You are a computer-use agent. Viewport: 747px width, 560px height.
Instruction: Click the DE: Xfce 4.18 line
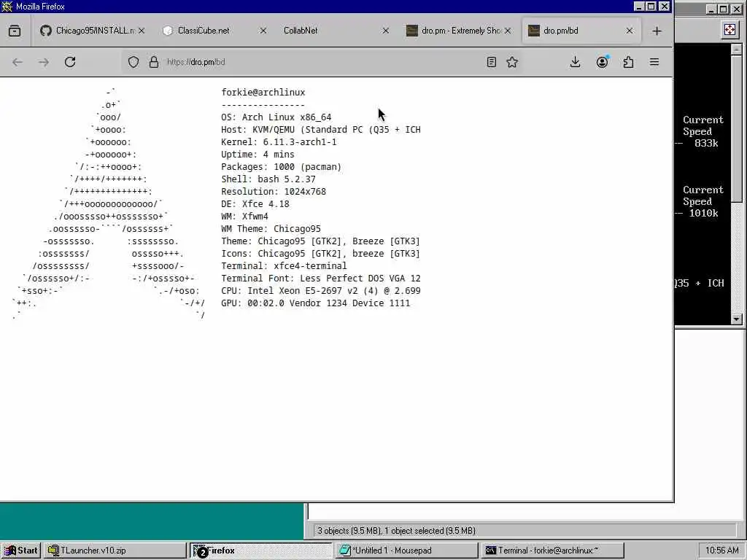coord(255,204)
